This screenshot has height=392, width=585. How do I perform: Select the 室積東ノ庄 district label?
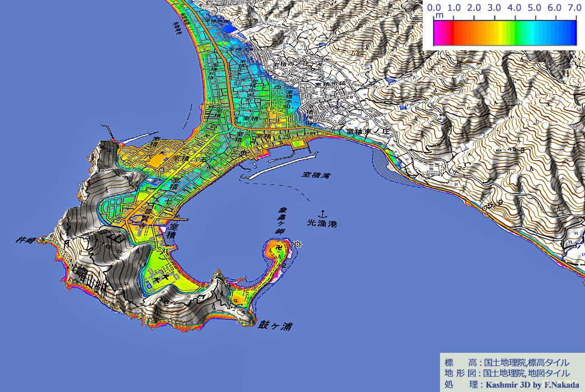pos(367,131)
